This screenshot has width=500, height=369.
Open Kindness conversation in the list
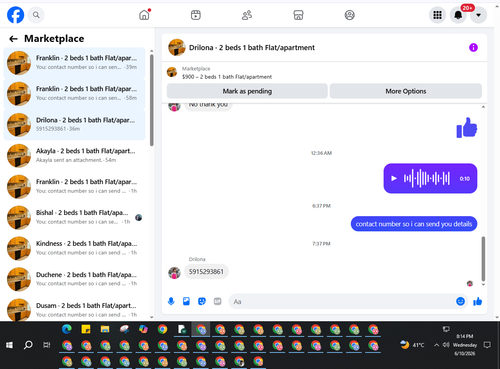74,248
